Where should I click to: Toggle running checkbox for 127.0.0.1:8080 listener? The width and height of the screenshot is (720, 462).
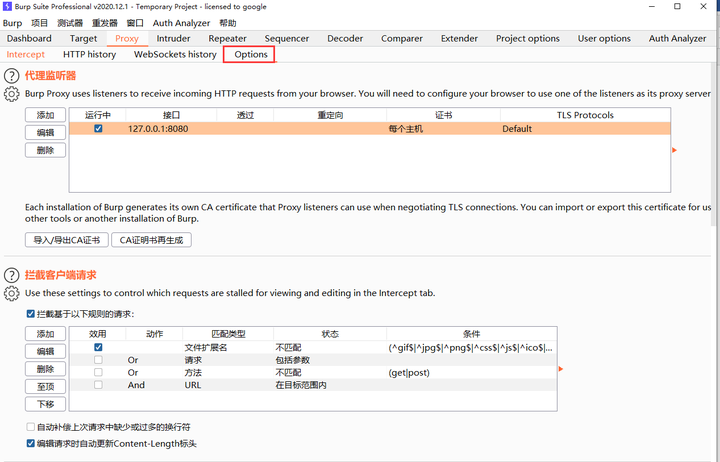coord(98,129)
